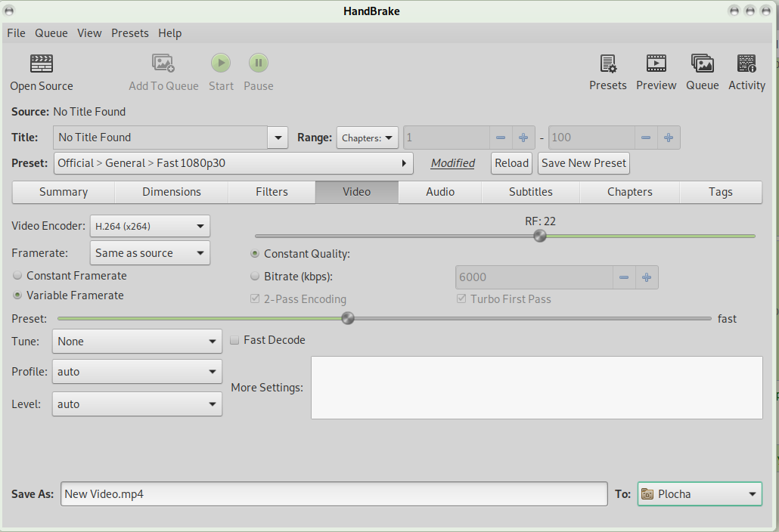Expand the Video Encoder dropdown
779x532 pixels.
tap(150, 226)
